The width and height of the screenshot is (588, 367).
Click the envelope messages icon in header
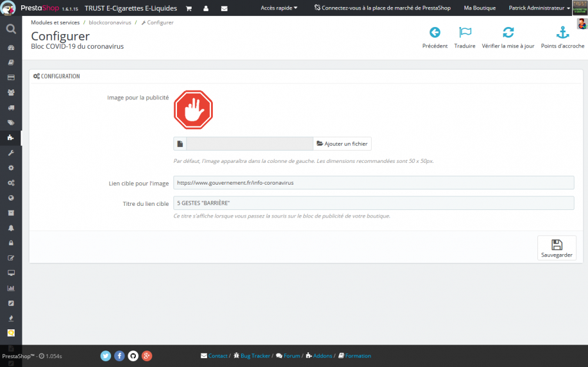click(x=224, y=8)
